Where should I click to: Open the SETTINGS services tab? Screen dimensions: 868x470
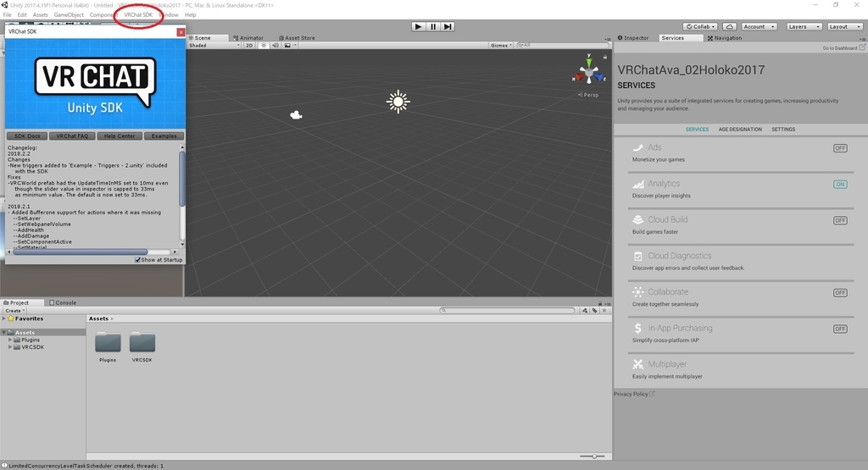coord(783,130)
